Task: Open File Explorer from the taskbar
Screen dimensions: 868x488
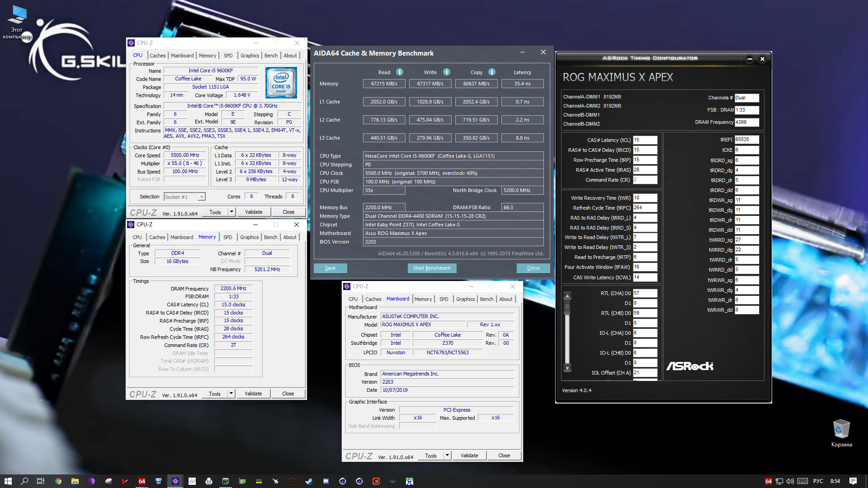Action: tap(75, 481)
